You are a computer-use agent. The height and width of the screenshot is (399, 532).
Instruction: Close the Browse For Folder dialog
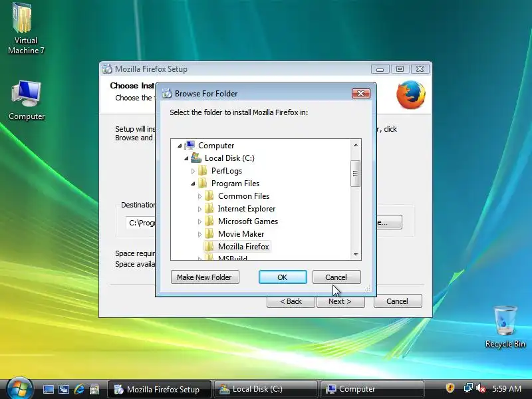[x=360, y=93]
